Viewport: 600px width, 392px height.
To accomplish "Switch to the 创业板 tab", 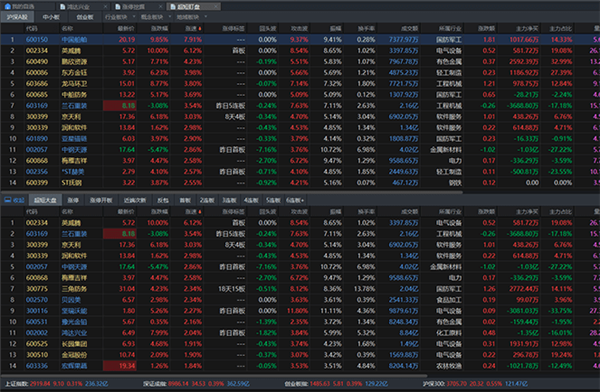I will point(85,17).
